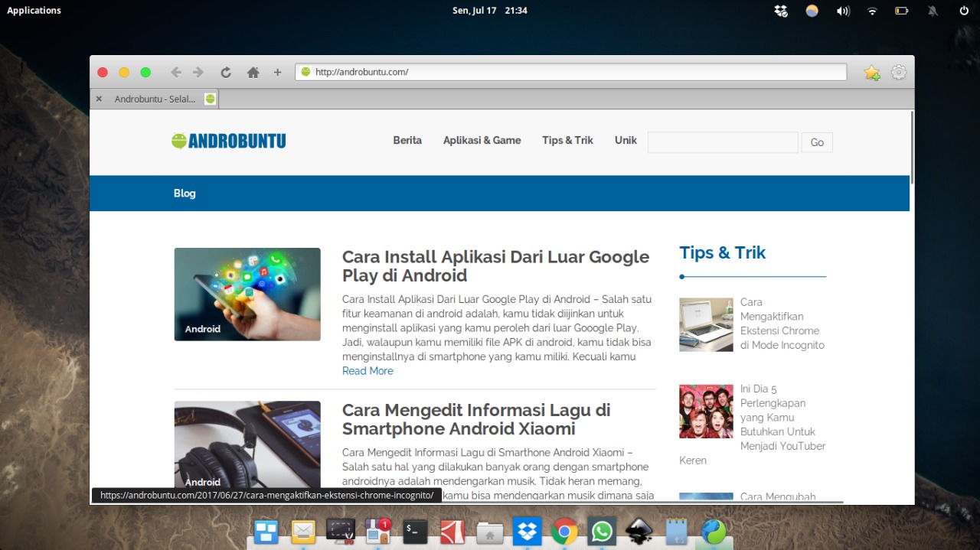Open the battery status menu
This screenshot has width=980, height=550.
901,10
